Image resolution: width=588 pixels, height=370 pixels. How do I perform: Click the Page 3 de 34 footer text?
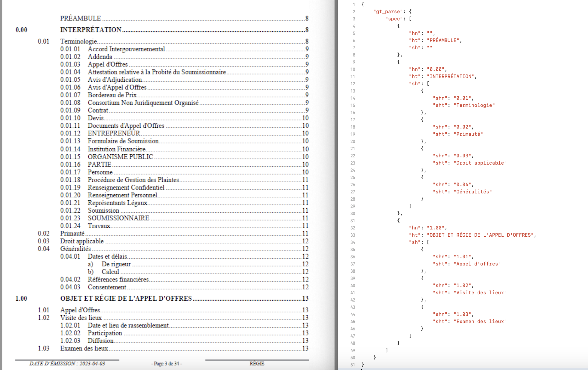pos(167,363)
